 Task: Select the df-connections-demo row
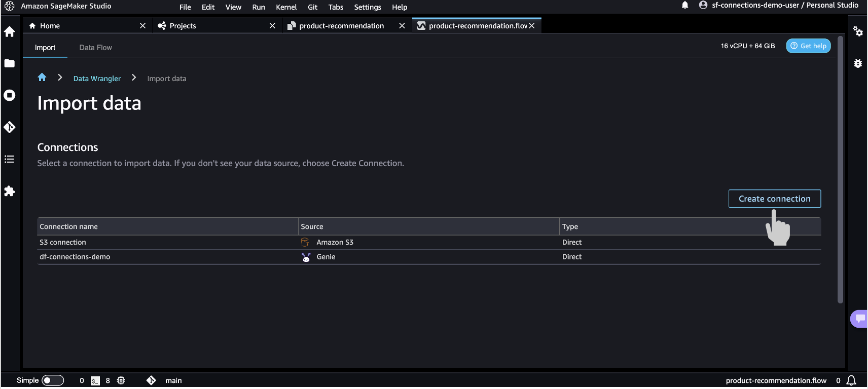pyautogui.click(x=429, y=257)
